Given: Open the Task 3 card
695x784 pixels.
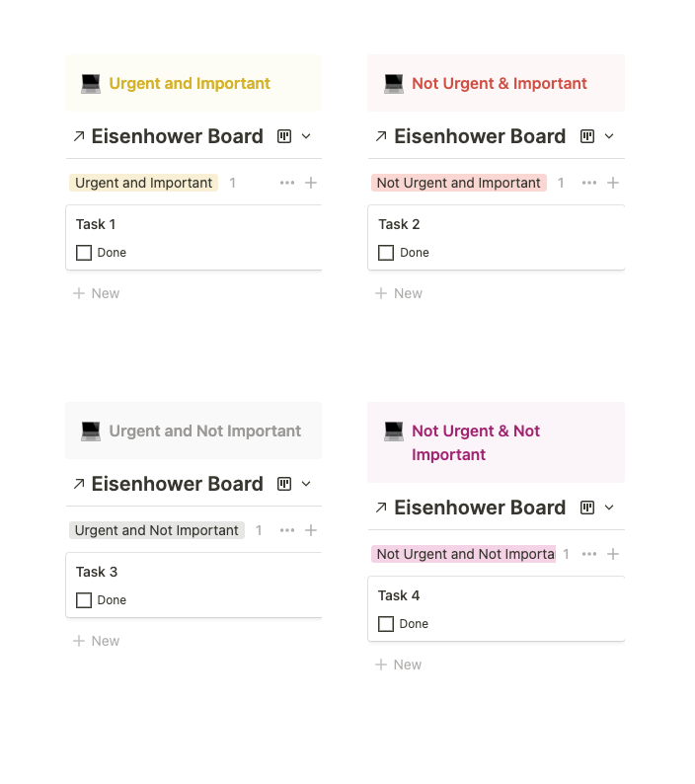Looking at the screenshot, I should (194, 585).
